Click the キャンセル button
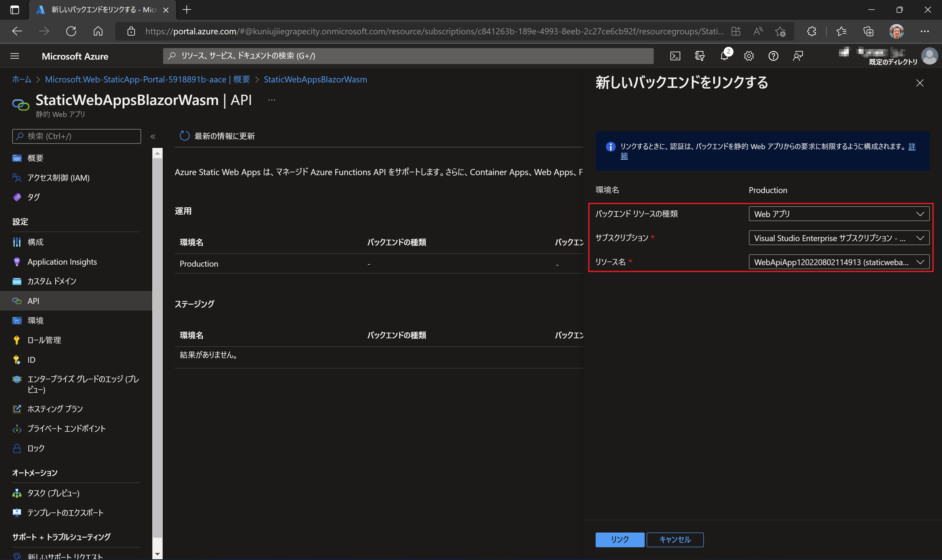The height and width of the screenshot is (560, 942). pos(675,540)
